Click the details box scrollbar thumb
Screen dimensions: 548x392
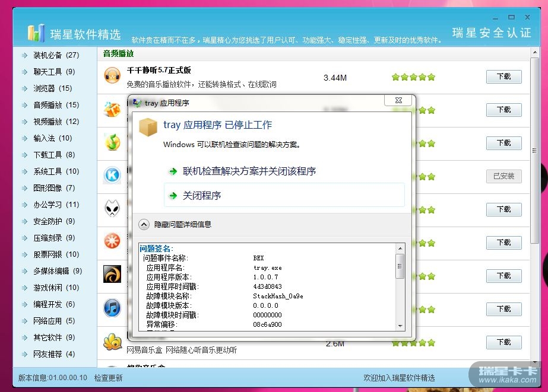click(400, 266)
